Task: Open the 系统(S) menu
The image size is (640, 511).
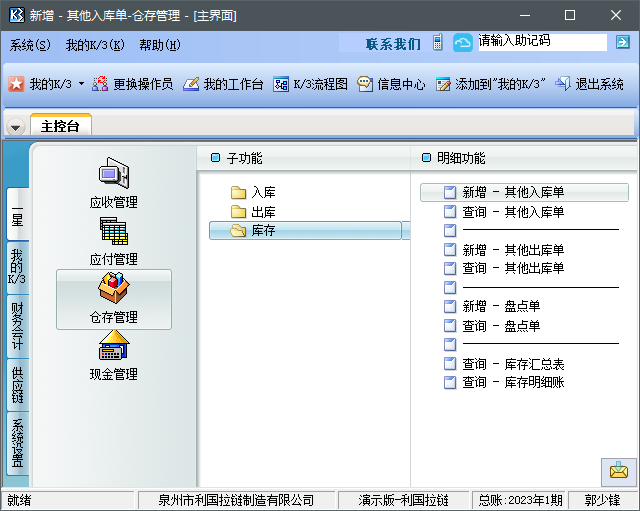Action: (30, 45)
